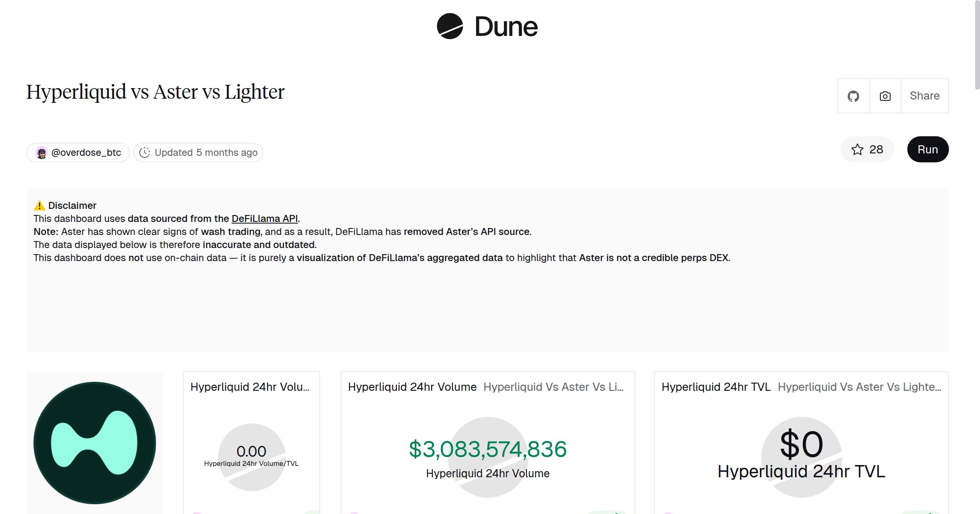Image resolution: width=980 pixels, height=514 pixels.
Task: Toggle the star to favorite the dashboard
Action: 857,149
